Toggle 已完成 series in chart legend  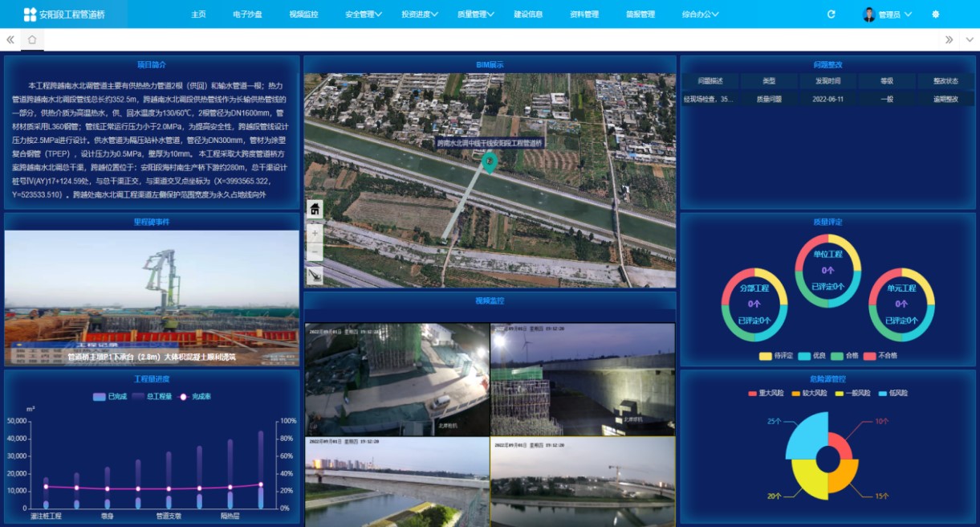click(x=110, y=397)
